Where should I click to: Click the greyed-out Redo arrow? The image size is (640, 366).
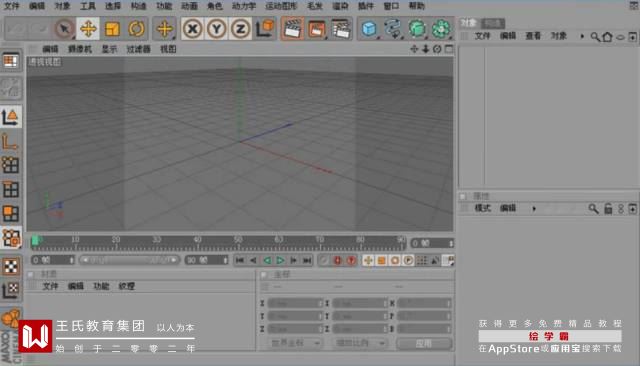[x=40, y=29]
